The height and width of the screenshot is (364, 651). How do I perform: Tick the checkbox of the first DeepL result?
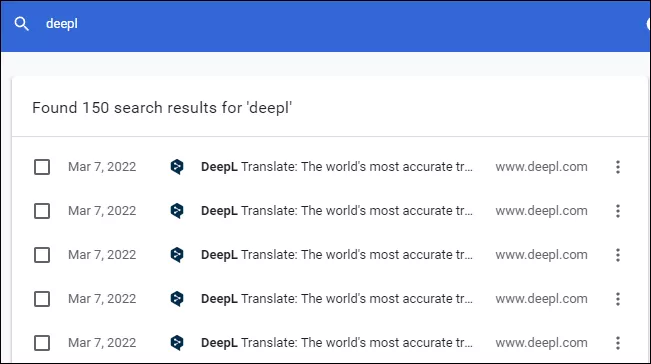pyautogui.click(x=42, y=167)
